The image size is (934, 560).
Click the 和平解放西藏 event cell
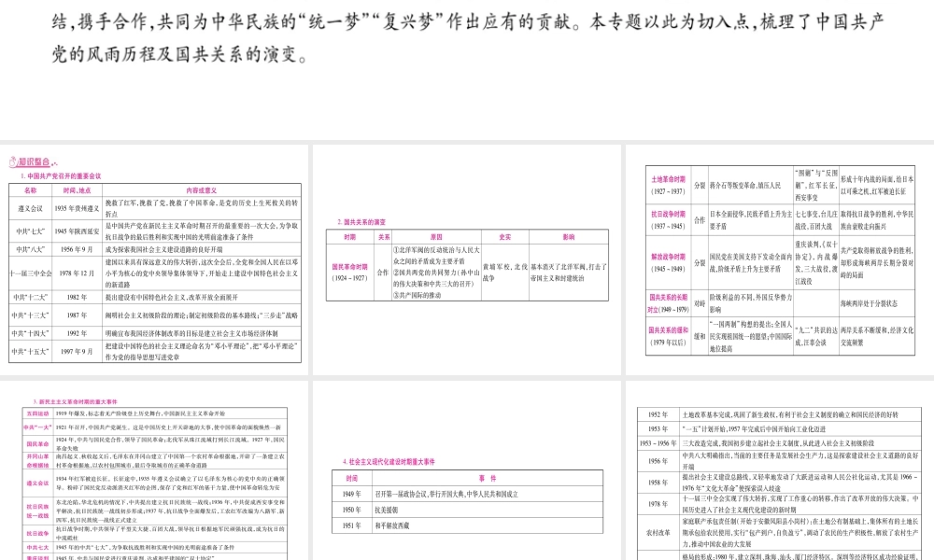pyautogui.click(x=488, y=525)
